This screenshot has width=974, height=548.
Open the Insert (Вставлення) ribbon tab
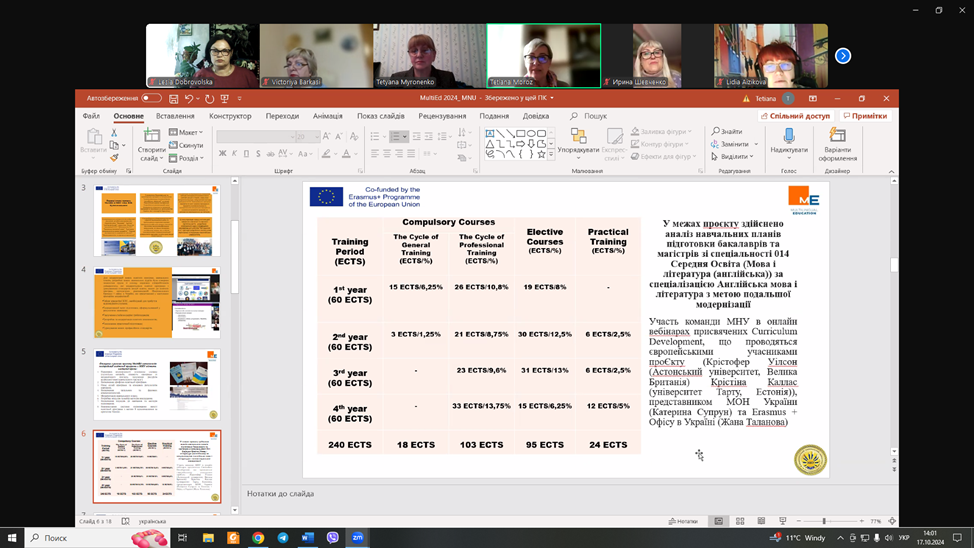[175, 116]
